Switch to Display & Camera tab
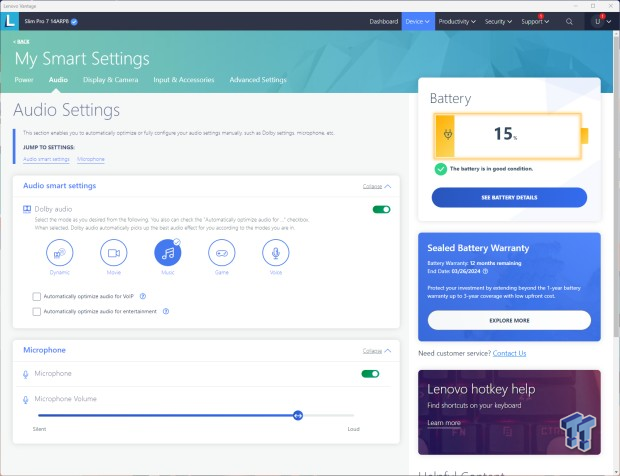 coord(111,79)
